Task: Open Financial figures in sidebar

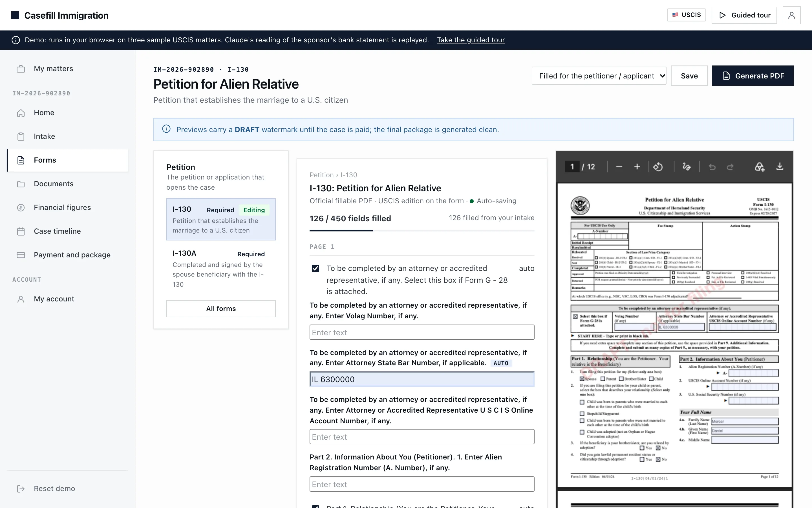Action: coord(67,207)
